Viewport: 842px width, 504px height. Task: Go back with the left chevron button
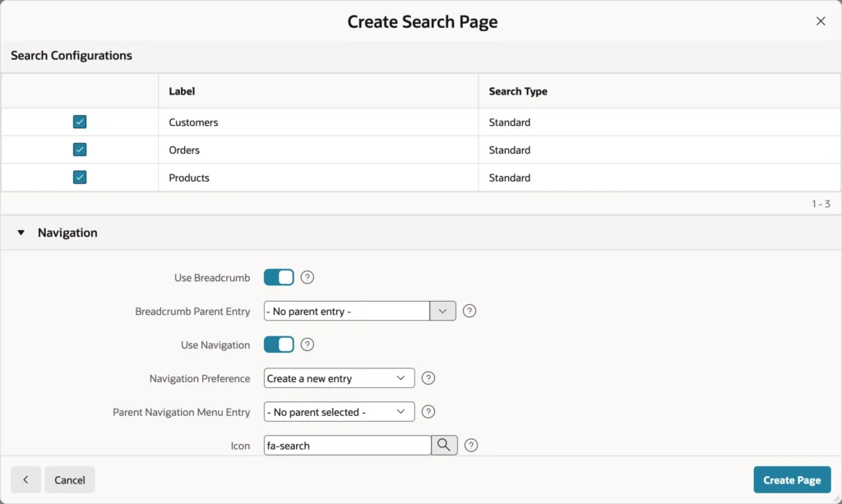point(25,480)
